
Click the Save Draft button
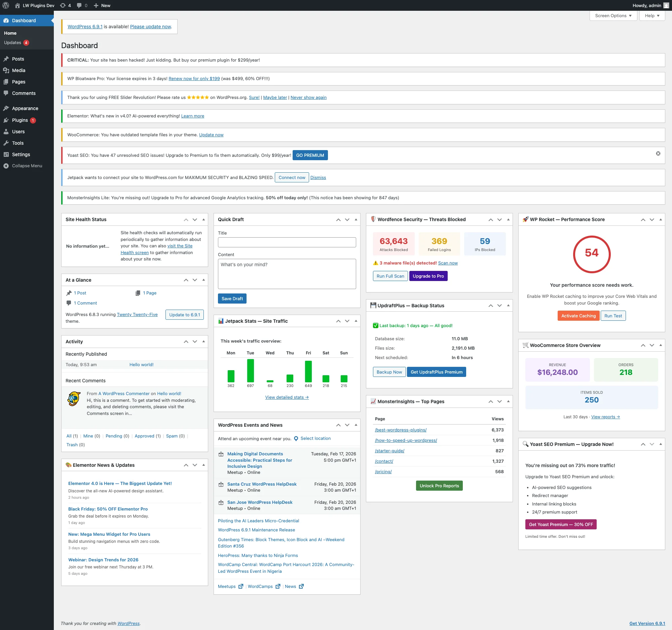pos(232,298)
